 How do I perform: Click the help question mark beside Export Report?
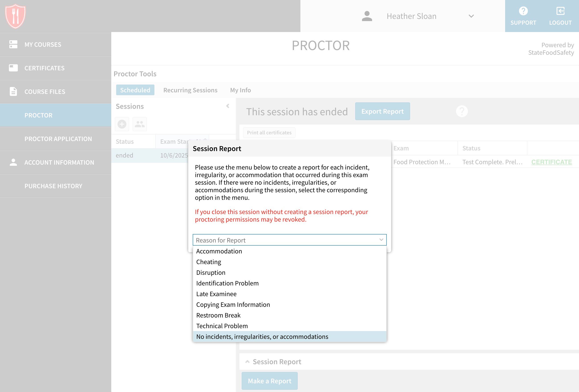[462, 111]
